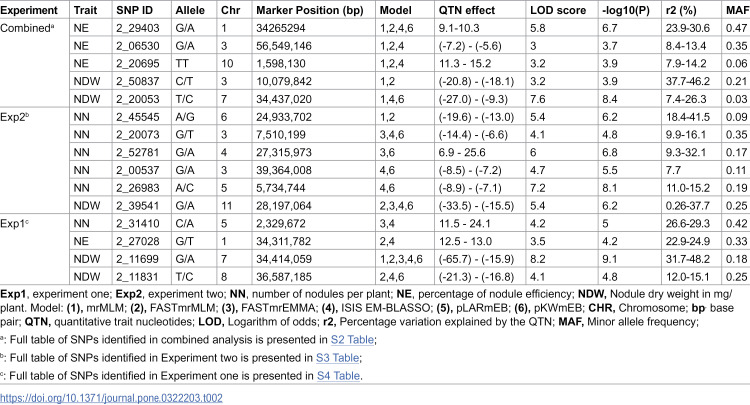Select the SNP ID cell 2_29403
The image size is (750, 405).
click(137, 28)
